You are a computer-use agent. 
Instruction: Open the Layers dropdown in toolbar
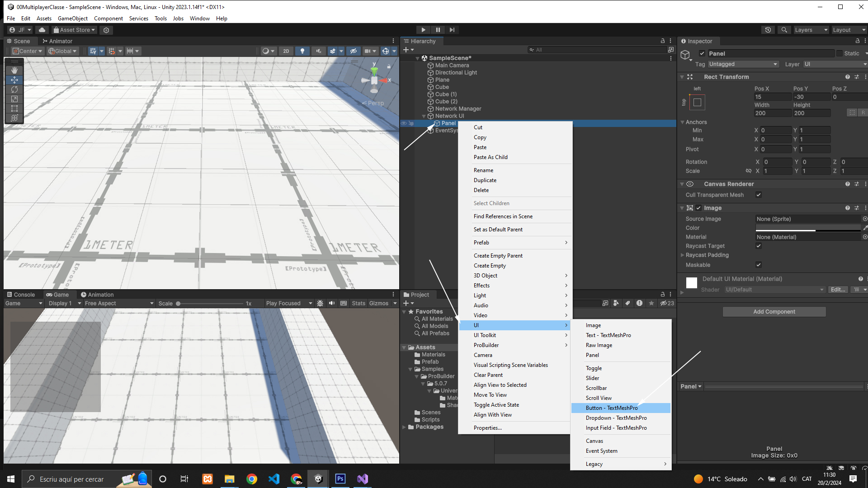tap(811, 30)
